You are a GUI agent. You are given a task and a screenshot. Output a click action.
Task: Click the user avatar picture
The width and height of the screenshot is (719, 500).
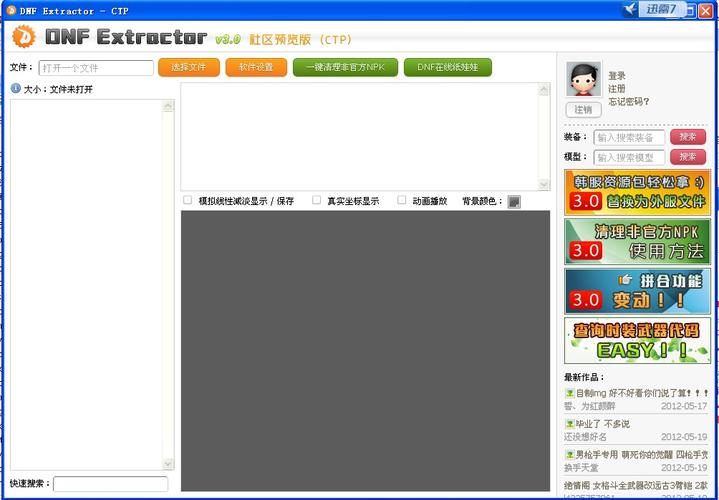[x=583, y=79]
